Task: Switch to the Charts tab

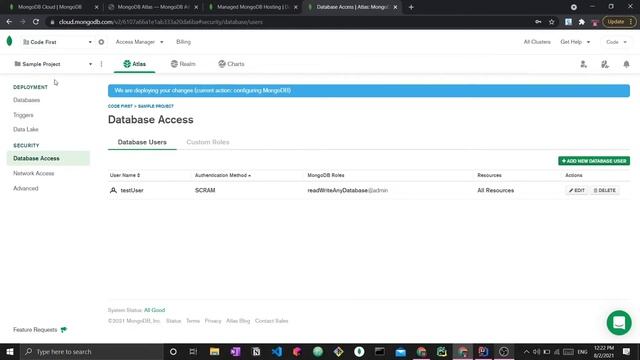Action: (x=231, y=64)
